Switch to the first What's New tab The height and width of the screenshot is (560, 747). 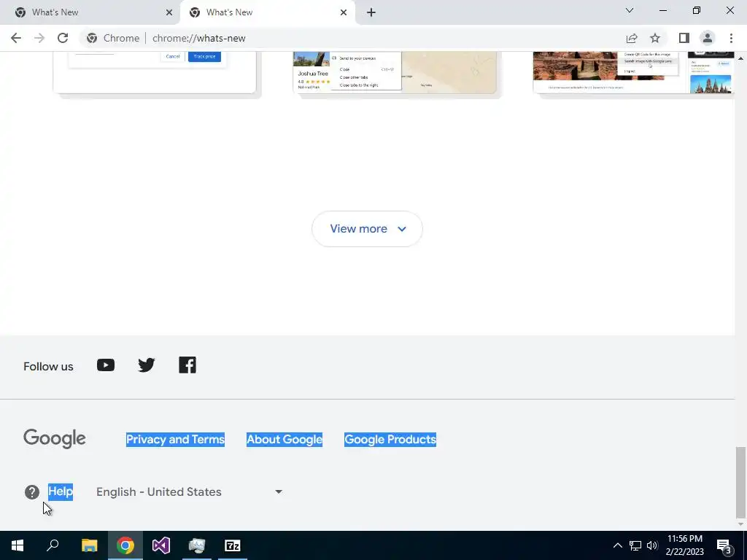pos(90,12)
